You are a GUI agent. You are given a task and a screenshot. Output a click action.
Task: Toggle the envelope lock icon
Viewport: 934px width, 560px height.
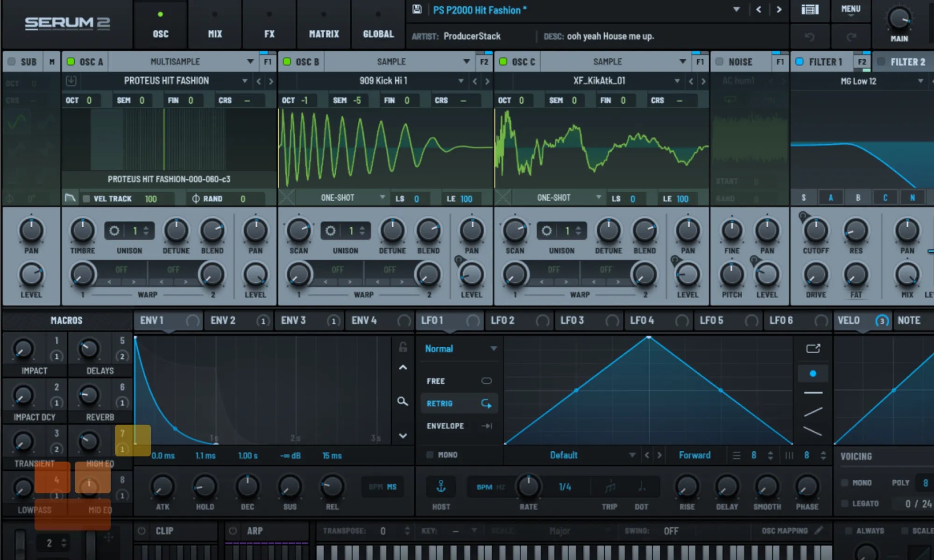(403, 347)
